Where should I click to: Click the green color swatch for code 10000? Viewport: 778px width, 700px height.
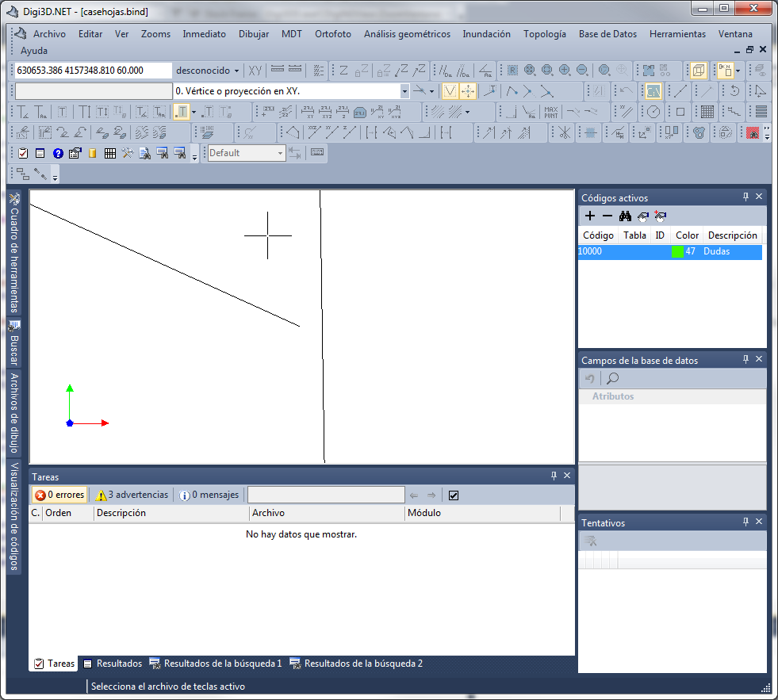click(x=677, y=251)
